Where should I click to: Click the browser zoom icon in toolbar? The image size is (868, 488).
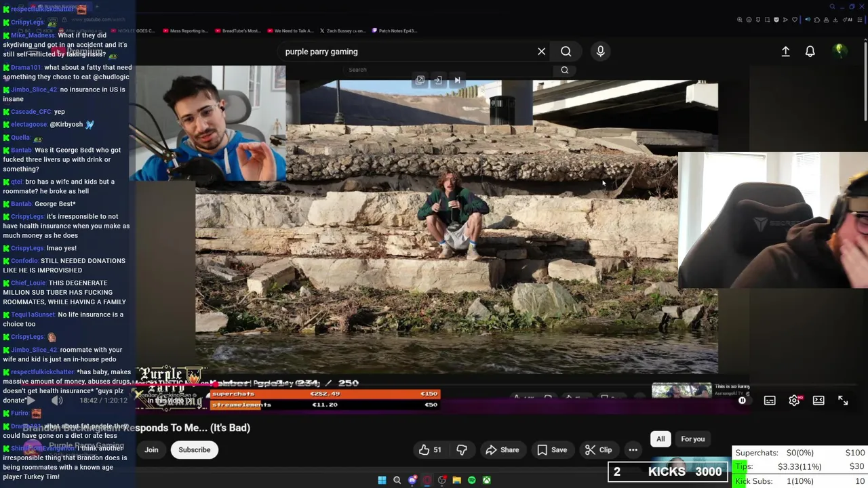[740, 20]
